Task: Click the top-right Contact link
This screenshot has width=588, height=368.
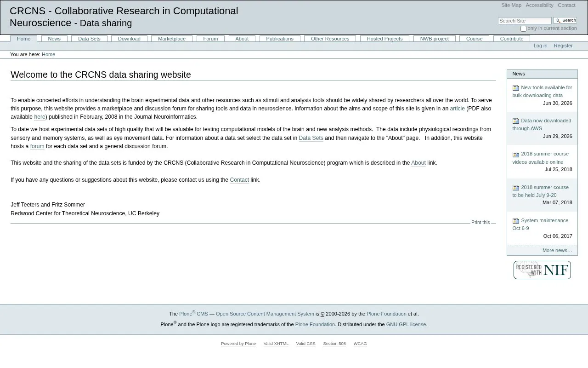Action: pyautogui.click(x=566, y=5)
